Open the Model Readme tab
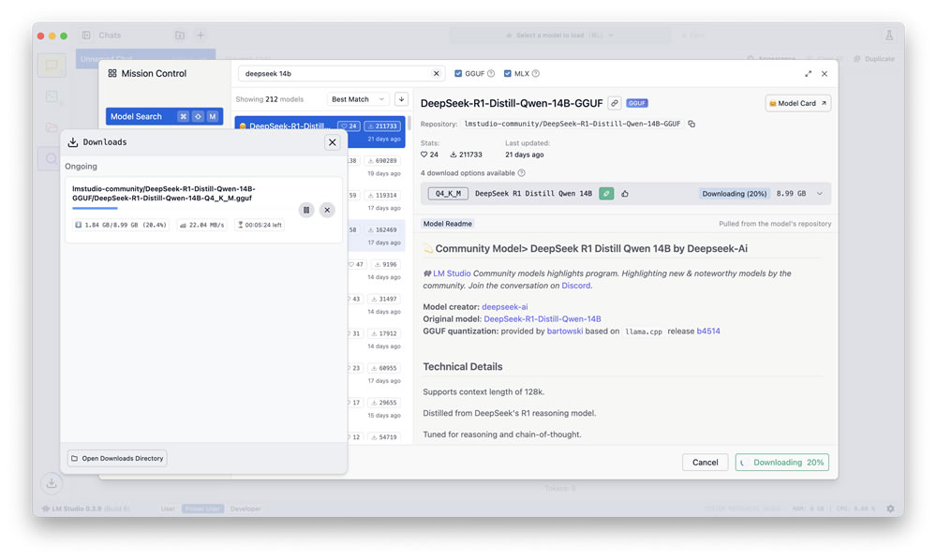Screen dimensions: 937x560 tap(448, 224)
